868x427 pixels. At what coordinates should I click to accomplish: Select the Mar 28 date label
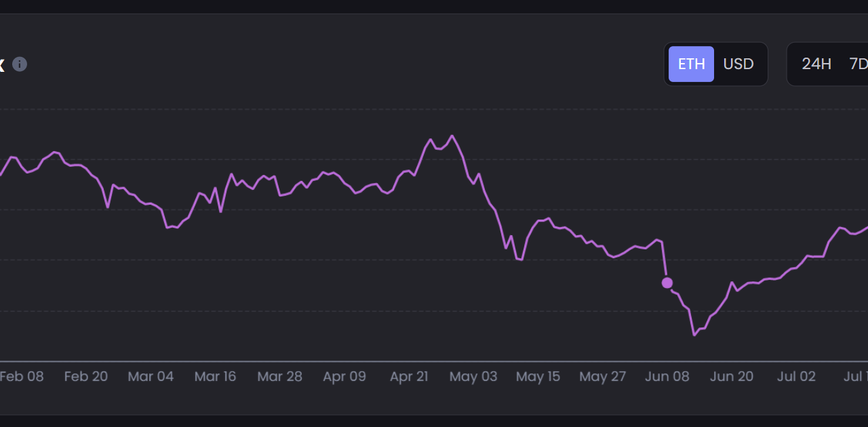coord(280,376)
